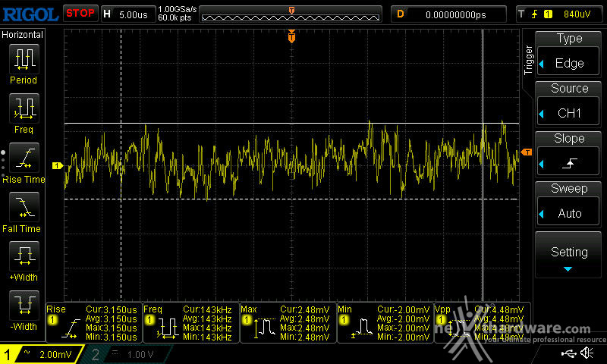Click the rising edge trigger icon in top bar
Image resolution: width=607 pixels, height=364 pixels.
(x=535, y=14)
